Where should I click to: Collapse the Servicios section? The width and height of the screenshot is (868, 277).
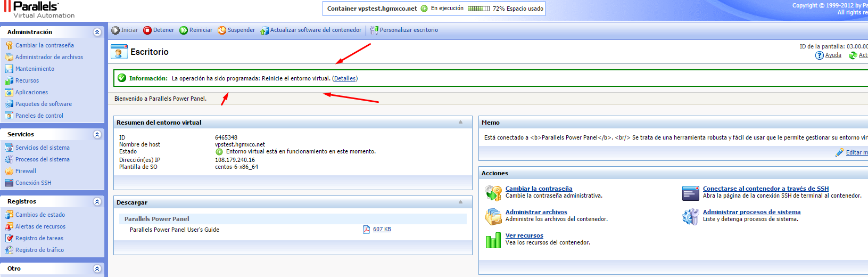97,134
